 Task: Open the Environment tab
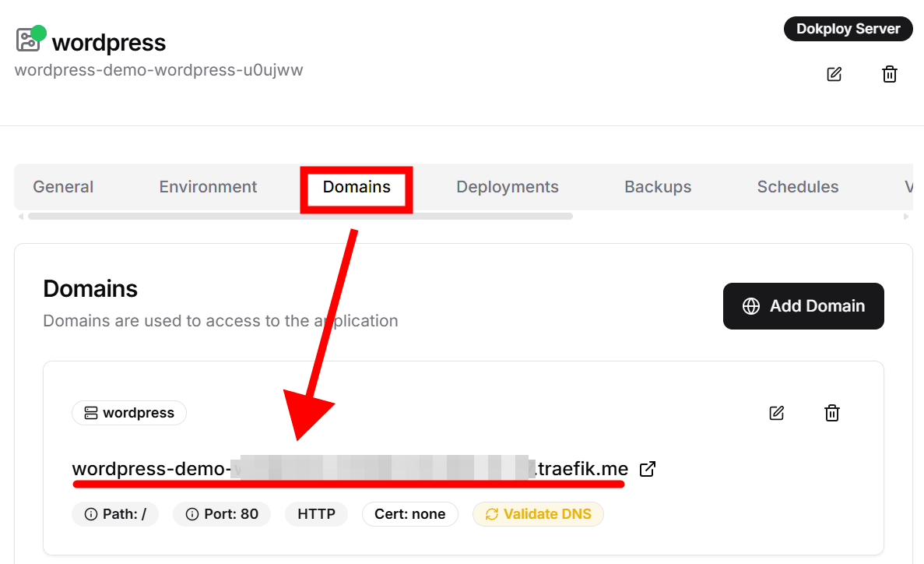(x=208, y=187)
